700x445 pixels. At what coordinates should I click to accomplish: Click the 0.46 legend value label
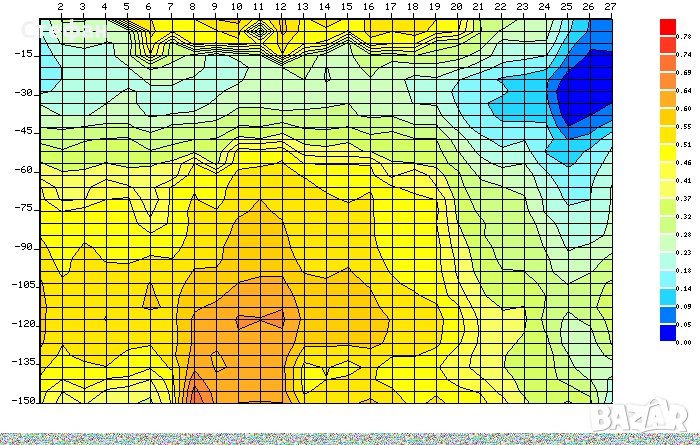[684, 162]
